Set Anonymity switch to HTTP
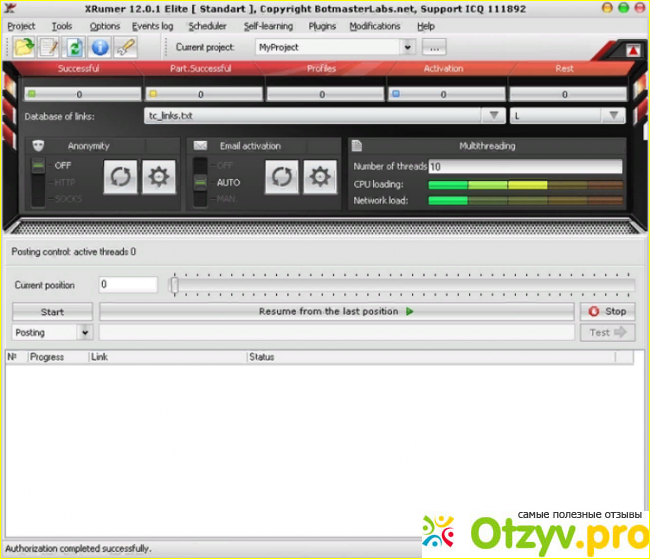 click(x=64, y=182)
